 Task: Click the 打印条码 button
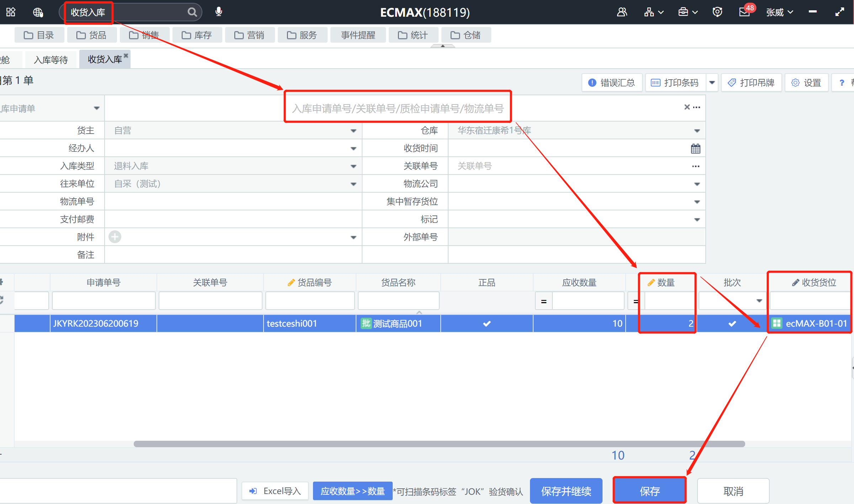tap(675, 82)
